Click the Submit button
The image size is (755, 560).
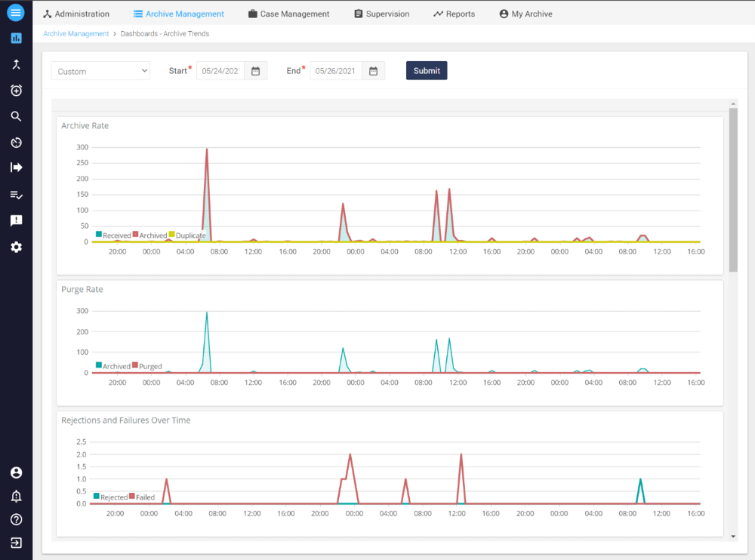(427, 70)
